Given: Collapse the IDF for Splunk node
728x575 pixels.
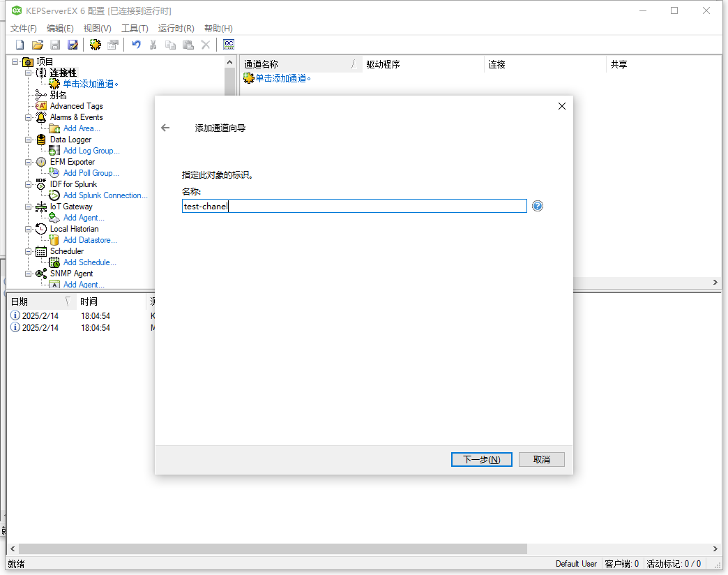Looking at the screenshot, I should click(x=29, y=184).
